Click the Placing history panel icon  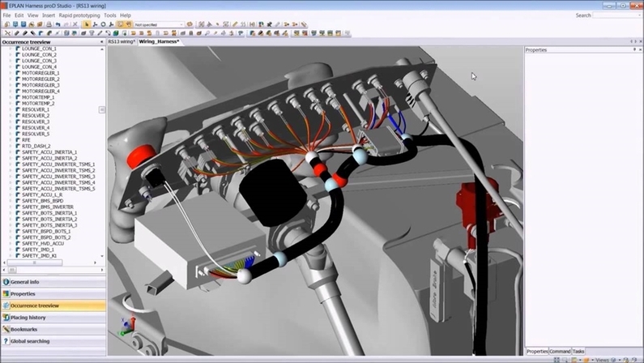point(6,318)
